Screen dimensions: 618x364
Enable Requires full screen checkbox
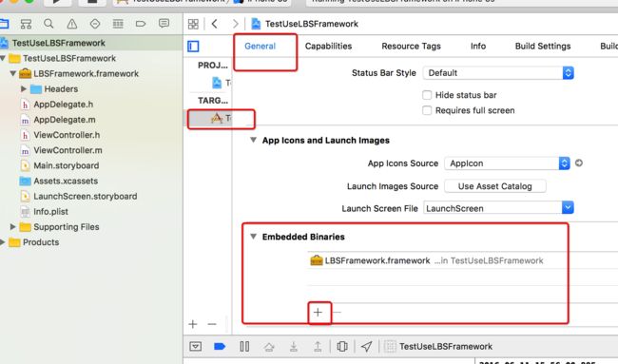pos(427,110)
